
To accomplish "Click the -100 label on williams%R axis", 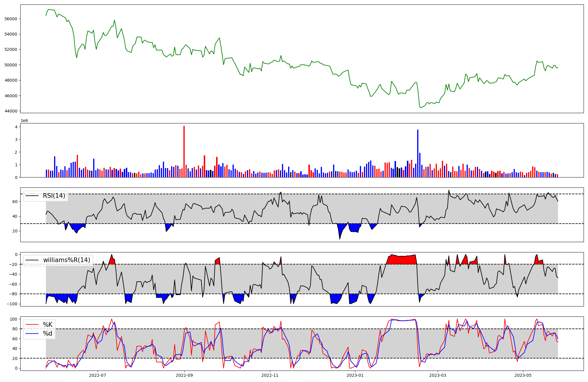I will tap(12, 304).
